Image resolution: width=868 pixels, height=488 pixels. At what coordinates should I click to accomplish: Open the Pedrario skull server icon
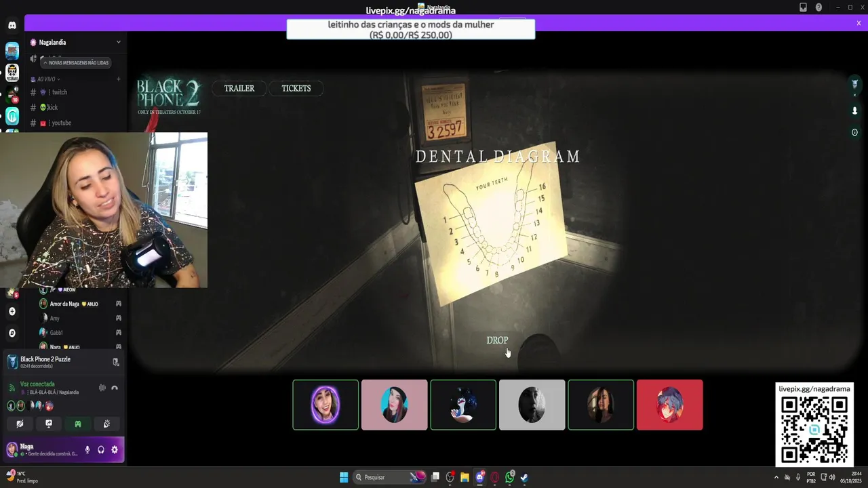(x=12, y=72)
